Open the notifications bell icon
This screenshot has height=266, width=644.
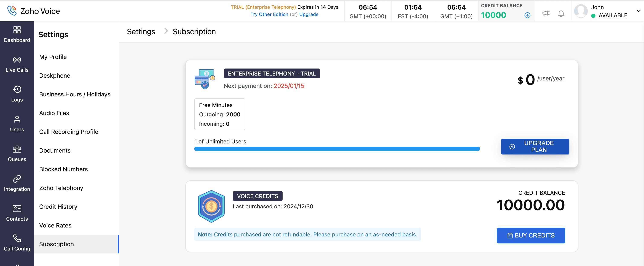coord(561,13)
